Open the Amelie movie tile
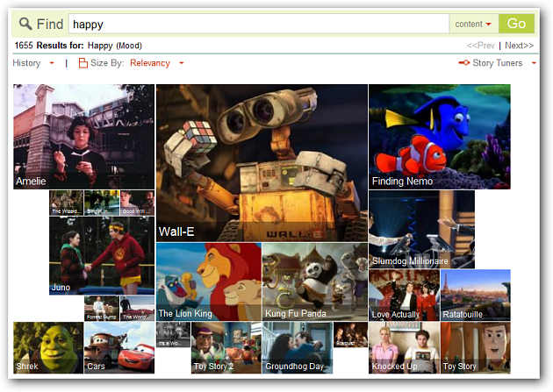The height and width of the screenshot is (392, 553). click(x=84, y=137)
